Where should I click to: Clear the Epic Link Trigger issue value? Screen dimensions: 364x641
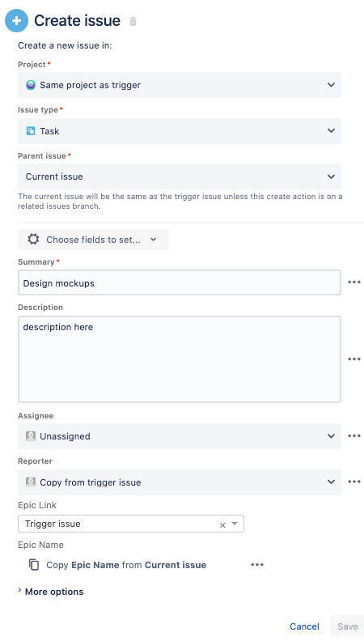coord(222,525)
